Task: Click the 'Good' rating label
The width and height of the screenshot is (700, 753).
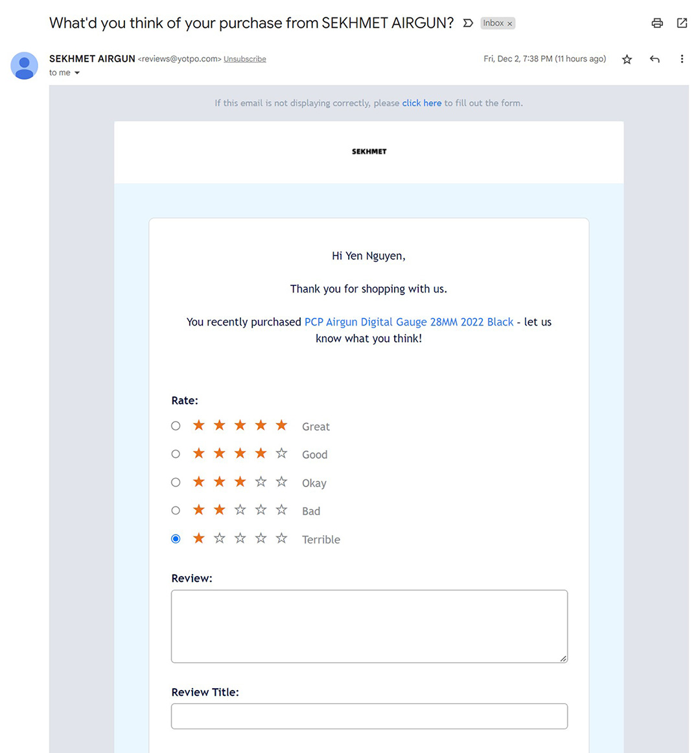Action: click(x=315, y=454)
